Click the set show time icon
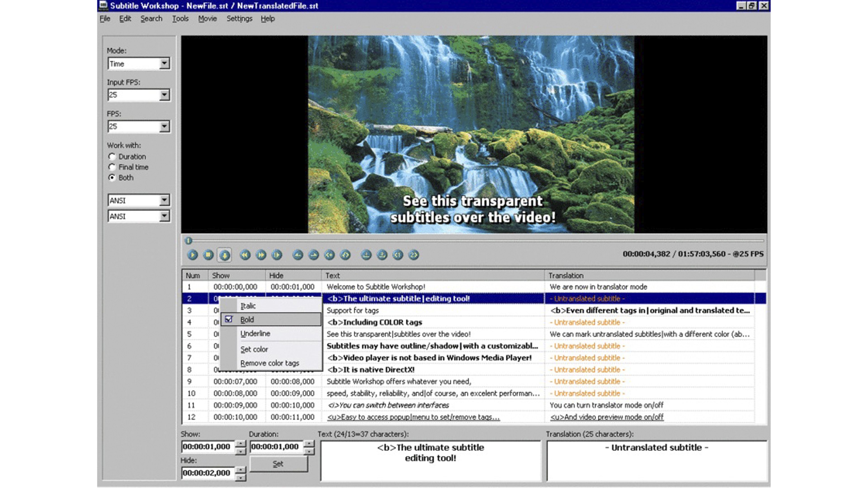The image size is (868, 488). click(x=297, y=255)
